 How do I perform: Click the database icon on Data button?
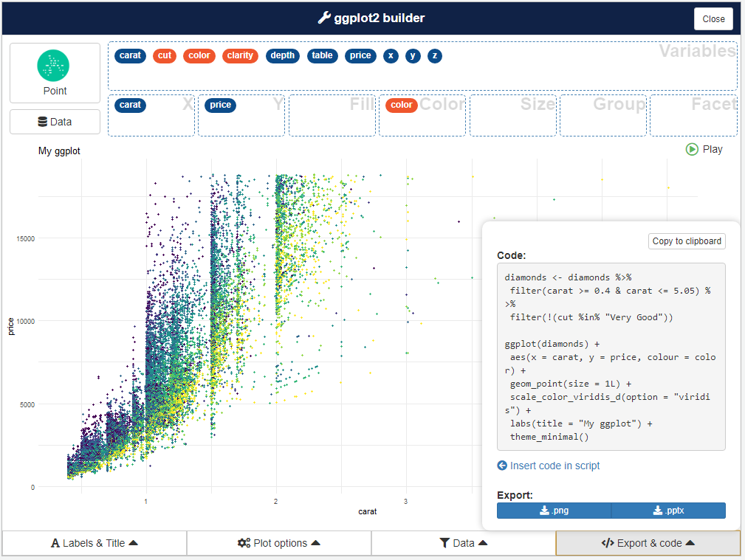click(42, 122)
